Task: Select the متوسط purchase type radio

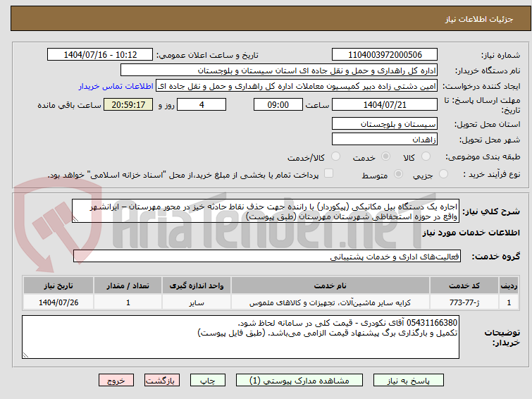Action: 398,174
